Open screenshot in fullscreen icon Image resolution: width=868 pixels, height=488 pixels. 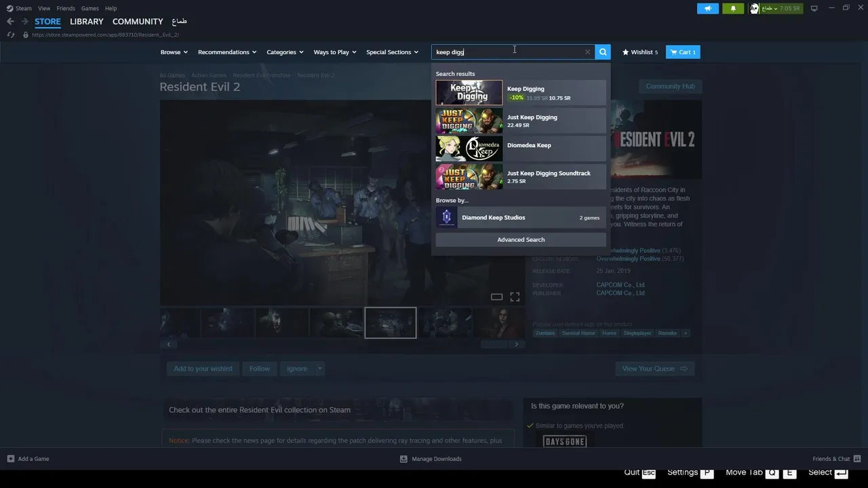click(515, 297)
